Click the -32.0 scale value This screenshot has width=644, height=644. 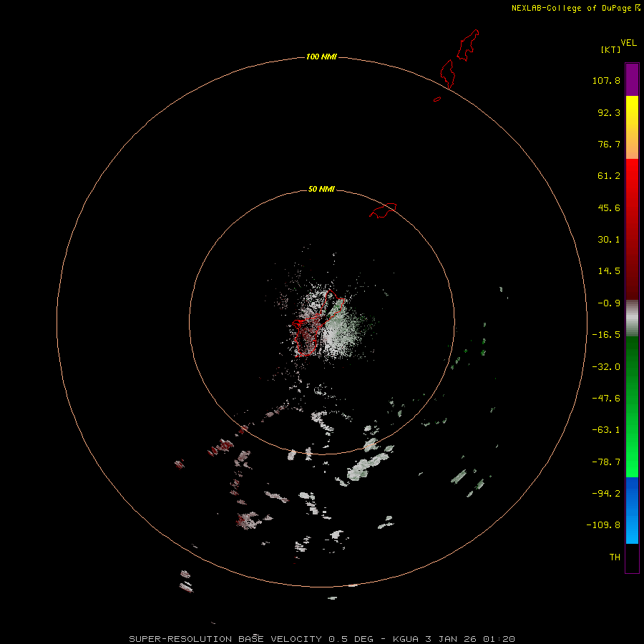606,367
